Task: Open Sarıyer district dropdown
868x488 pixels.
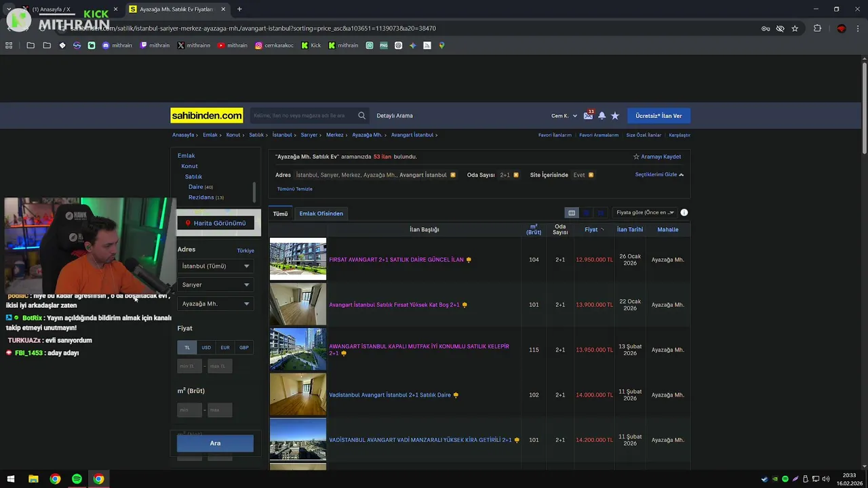Action: point(216,285)
